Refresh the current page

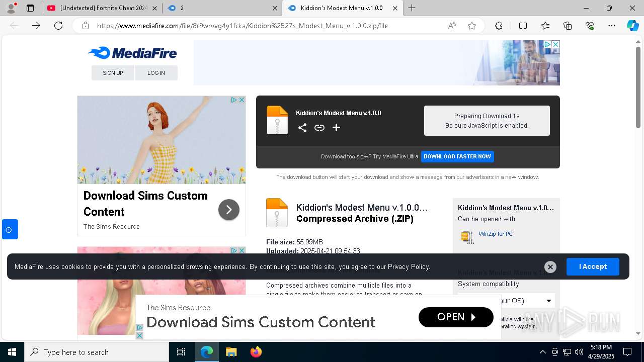click(x=58, y=26)
